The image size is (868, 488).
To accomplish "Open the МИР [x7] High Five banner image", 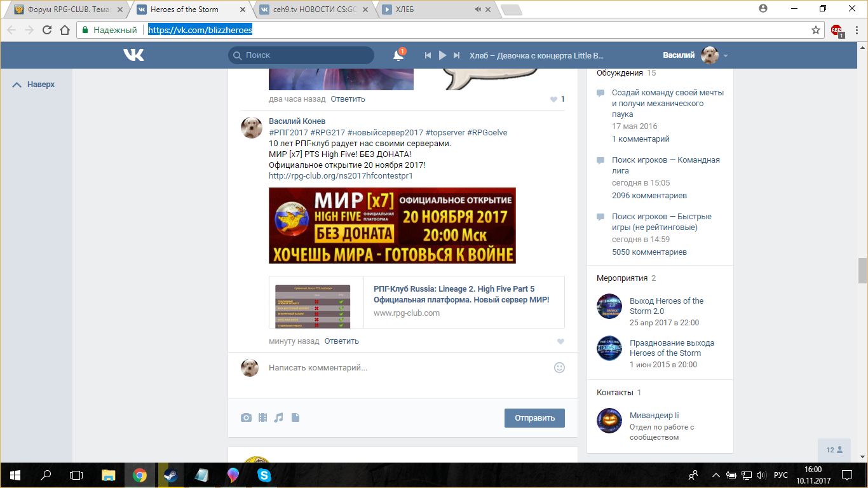I will click(392, 226).
